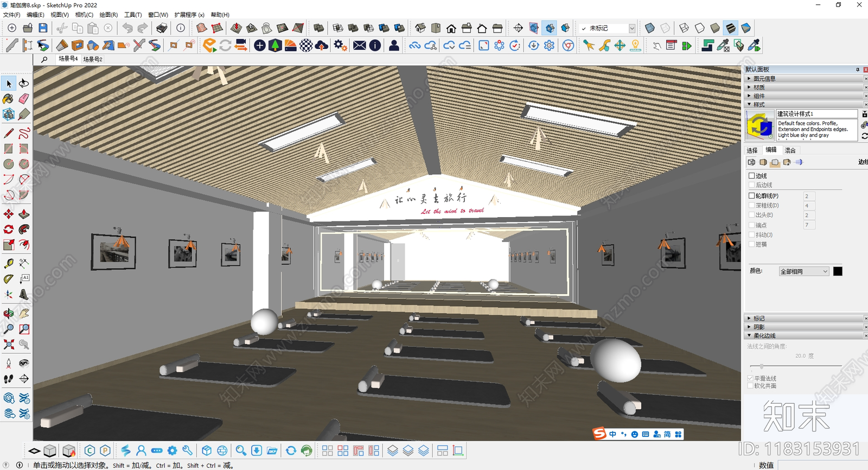Switch to scene tab 场景号2
This screenshot has height=470, width=868.
[x=93, y=59]
